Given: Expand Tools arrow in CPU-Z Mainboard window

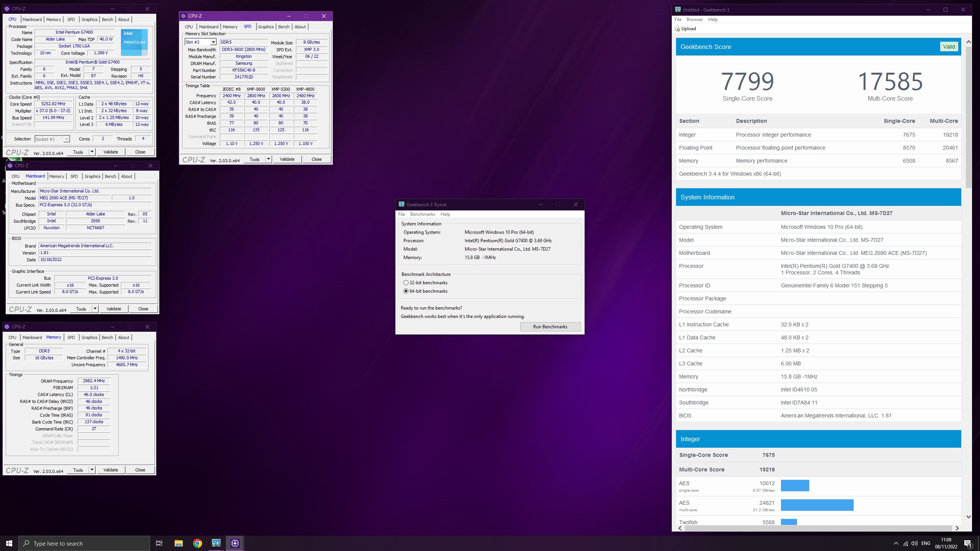Looking at the screenshot, I should pyautogui.click(x=95, y=309).
